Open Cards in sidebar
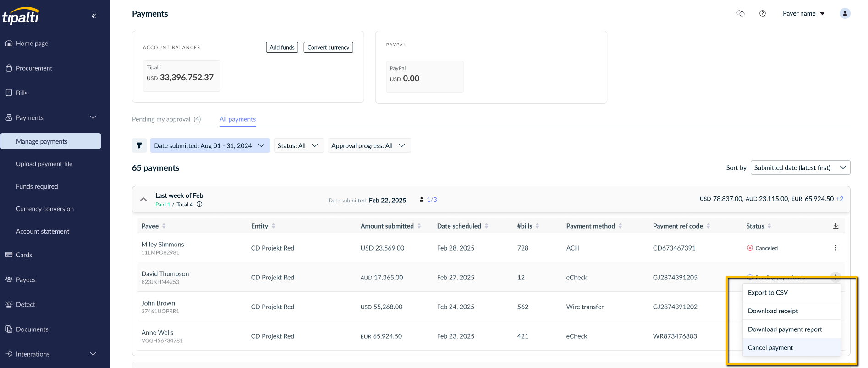Screen dimensions: 868x368 (x=24, y=255)
